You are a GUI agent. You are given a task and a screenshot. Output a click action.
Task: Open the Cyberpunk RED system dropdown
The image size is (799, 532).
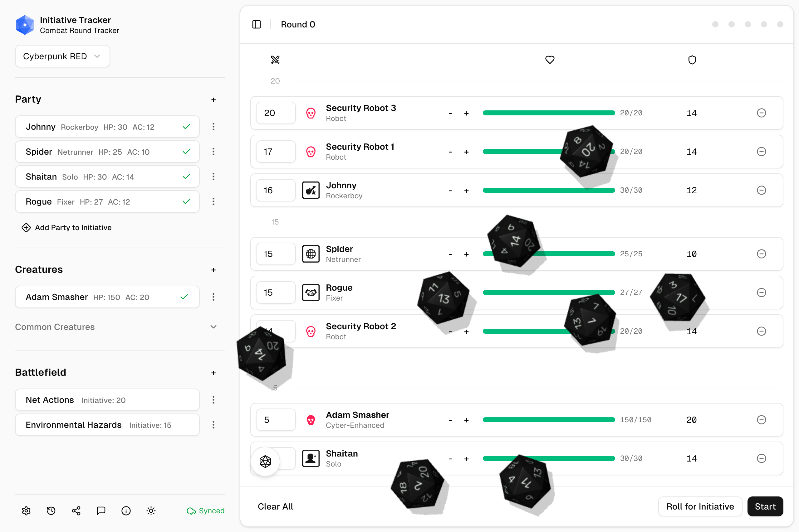click(62, 56)
